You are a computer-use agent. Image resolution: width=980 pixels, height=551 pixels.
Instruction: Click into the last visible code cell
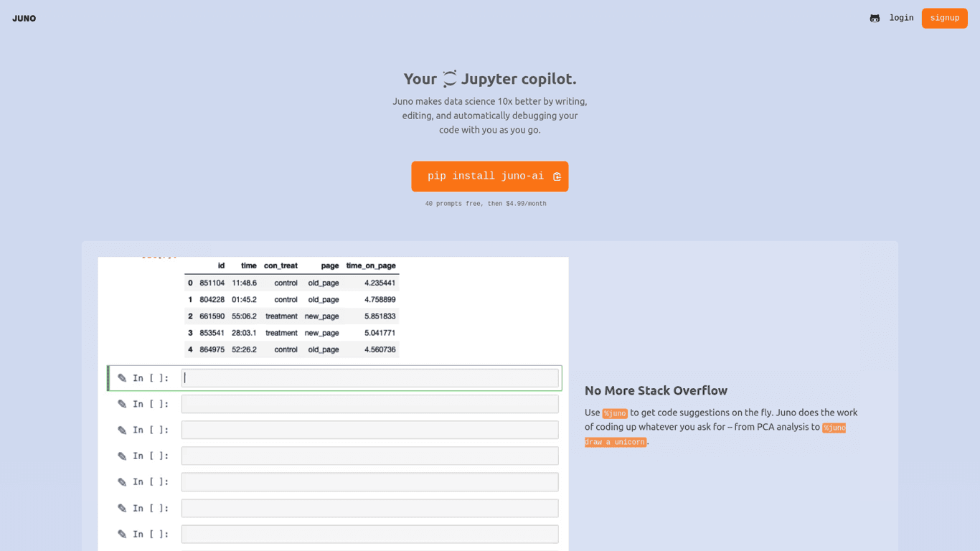pos(369,534)
